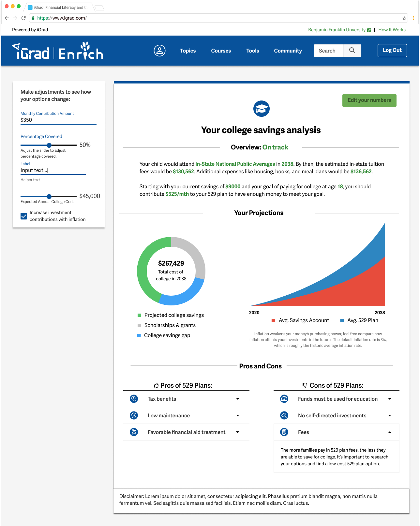This screenshot has height=526, width=420.
Task: Open a new browser tab
Action: pos(99,8)
